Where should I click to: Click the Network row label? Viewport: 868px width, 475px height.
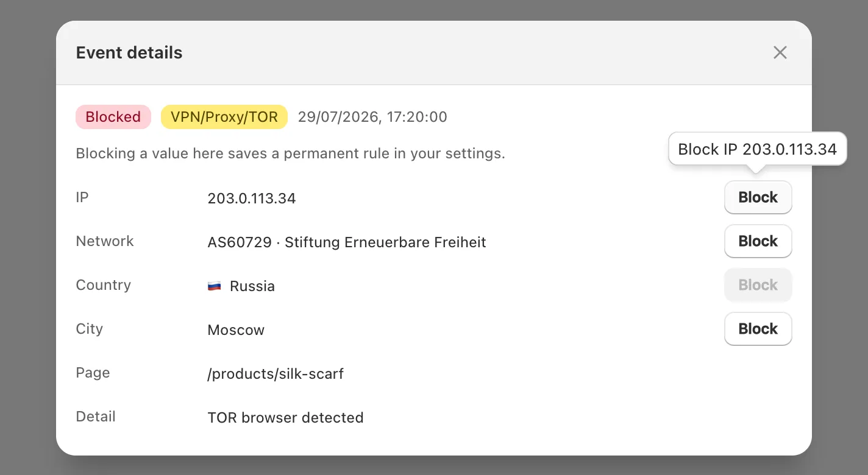104,241
